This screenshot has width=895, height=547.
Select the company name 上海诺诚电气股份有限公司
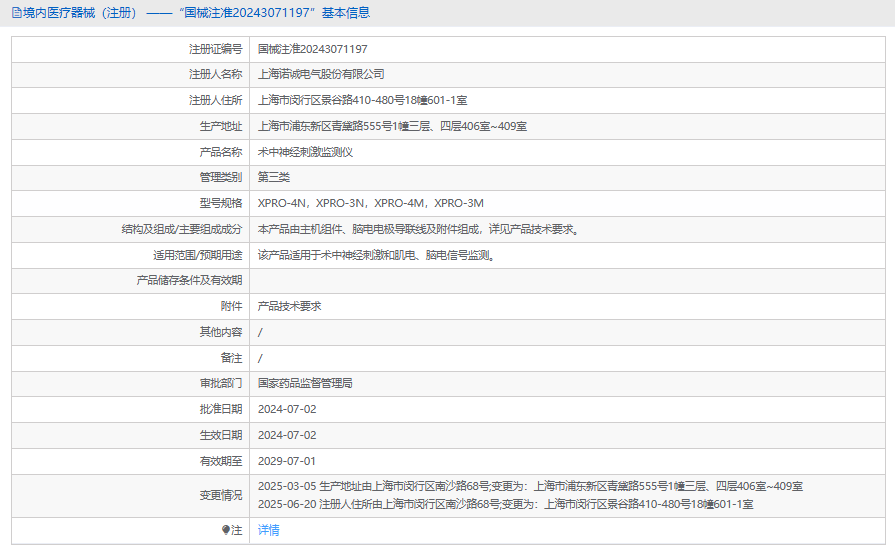pos(321,74)
